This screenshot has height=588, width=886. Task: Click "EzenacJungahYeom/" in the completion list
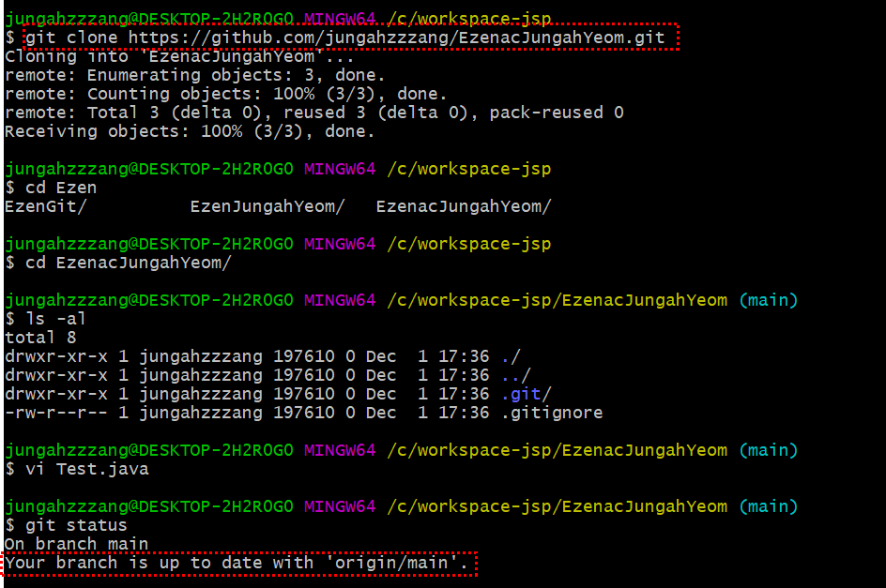[x=464, y=206]
